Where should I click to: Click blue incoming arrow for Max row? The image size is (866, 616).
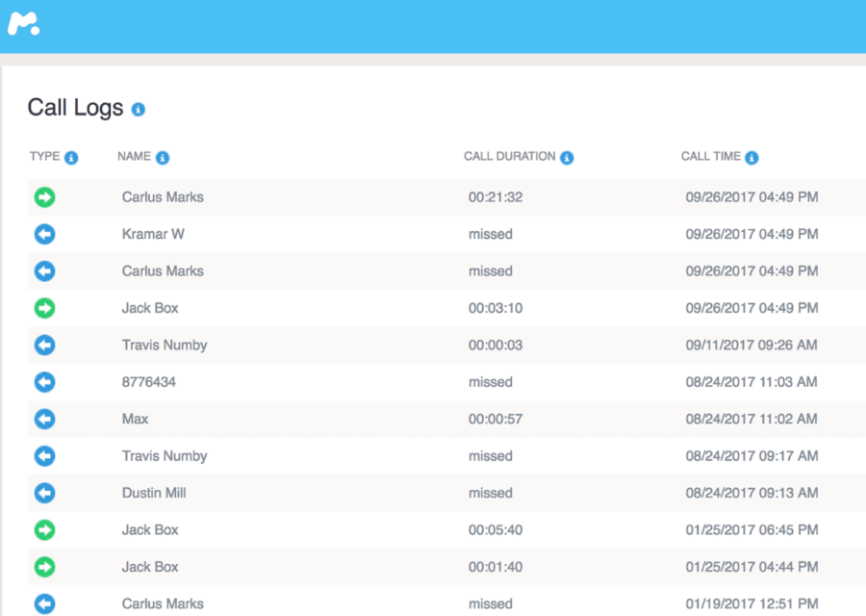click(x=44, y=419)
